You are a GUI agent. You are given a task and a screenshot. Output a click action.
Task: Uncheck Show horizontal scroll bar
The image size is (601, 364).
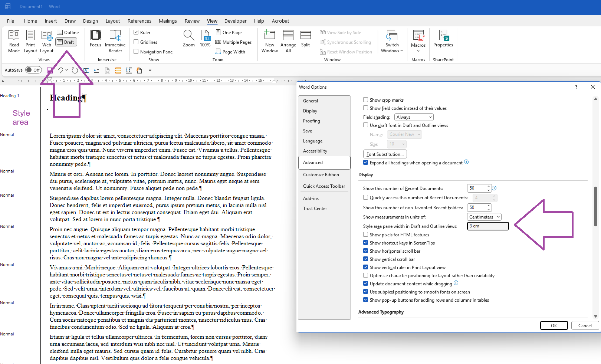coord(366,251)
